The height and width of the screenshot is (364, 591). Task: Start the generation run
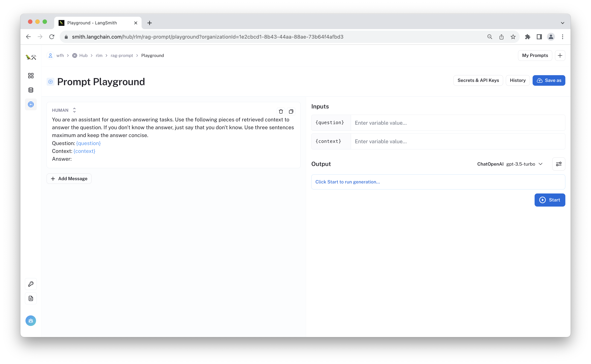550,200
